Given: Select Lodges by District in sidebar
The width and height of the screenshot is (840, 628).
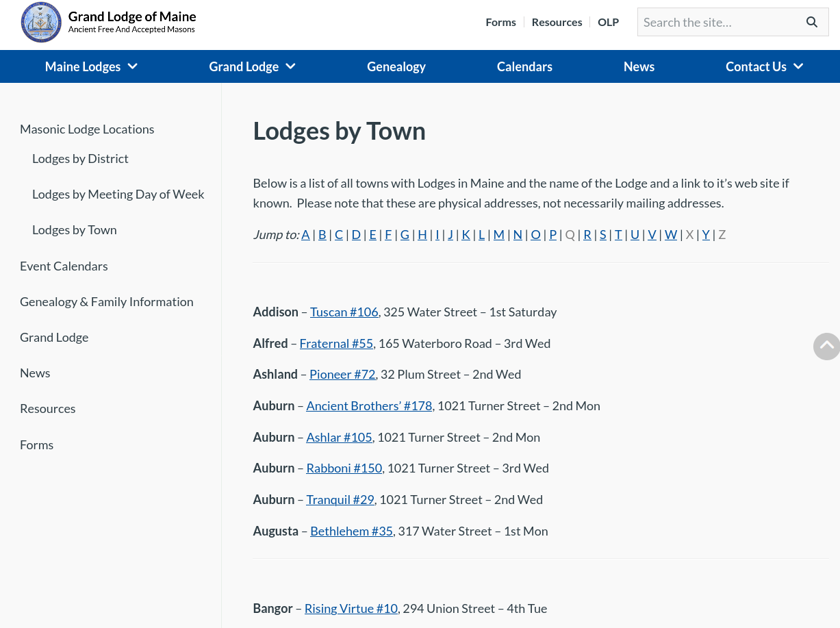Looking at the screenshot, I should click(x=80, y=158).
